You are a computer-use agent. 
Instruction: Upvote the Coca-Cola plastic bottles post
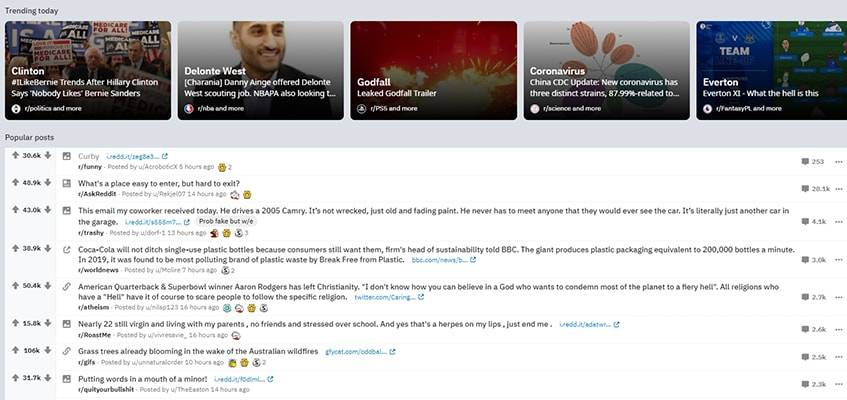(x=15, y=249)
